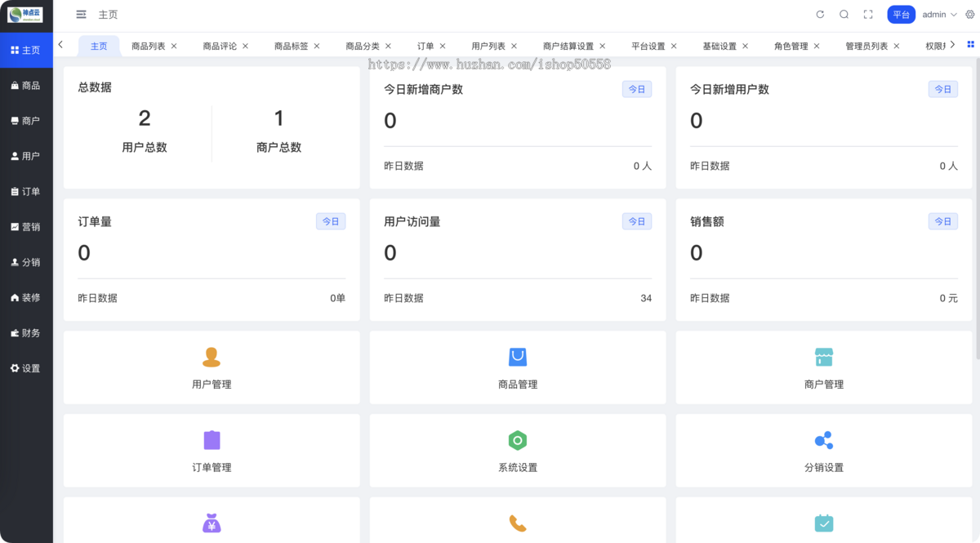The width and height of the screenshot is (980, 543).
Task: Click the refresh icon in header
Action: point(821,15)
